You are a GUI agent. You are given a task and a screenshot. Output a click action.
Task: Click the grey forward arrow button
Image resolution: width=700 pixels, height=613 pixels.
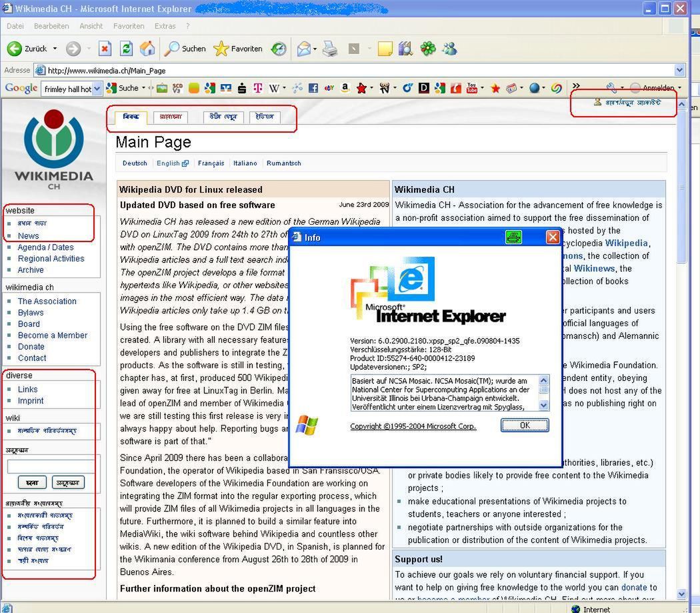click(x=73, y=49)
